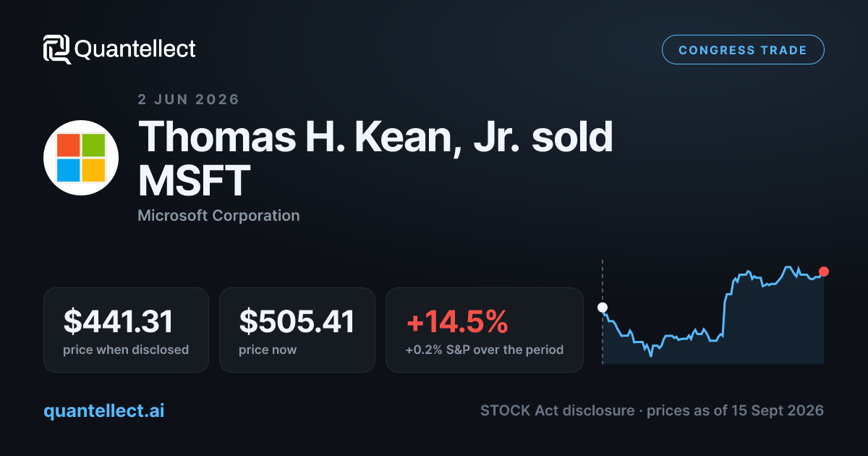Click the prices as of 15 Sept 2026 text

tap(735, 410)
